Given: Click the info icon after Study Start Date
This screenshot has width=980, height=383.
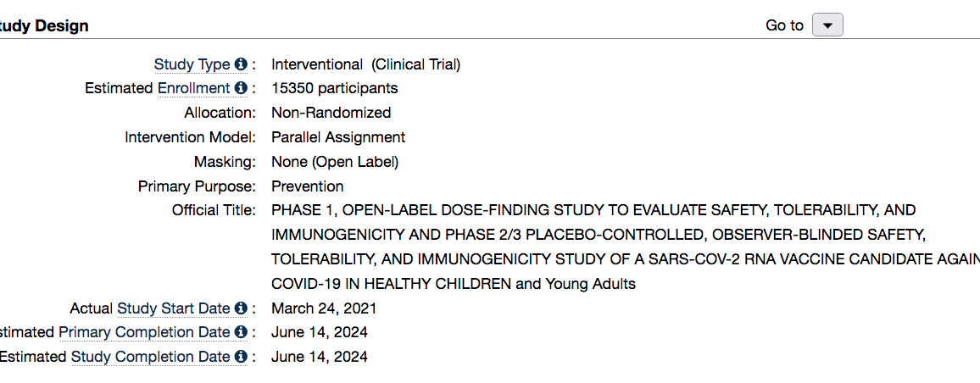Looking at the screenshot, I should point(241,308).
